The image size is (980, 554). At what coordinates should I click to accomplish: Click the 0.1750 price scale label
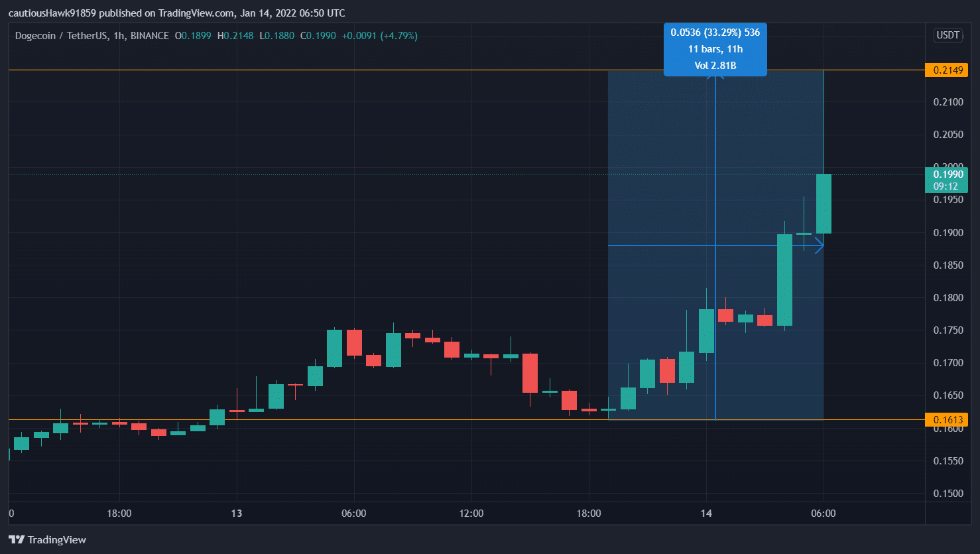point(948,330)
